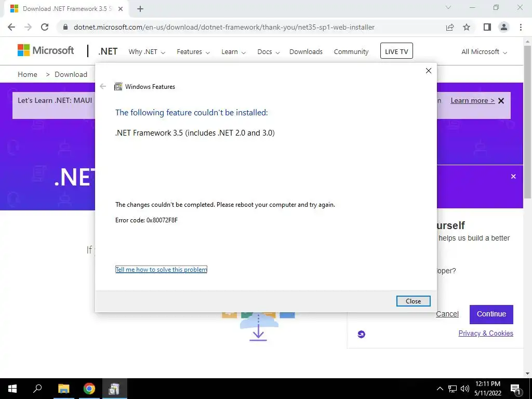Bookmark this page with the star icon
The image size is (532, 399).
click(x=467, y=27)
